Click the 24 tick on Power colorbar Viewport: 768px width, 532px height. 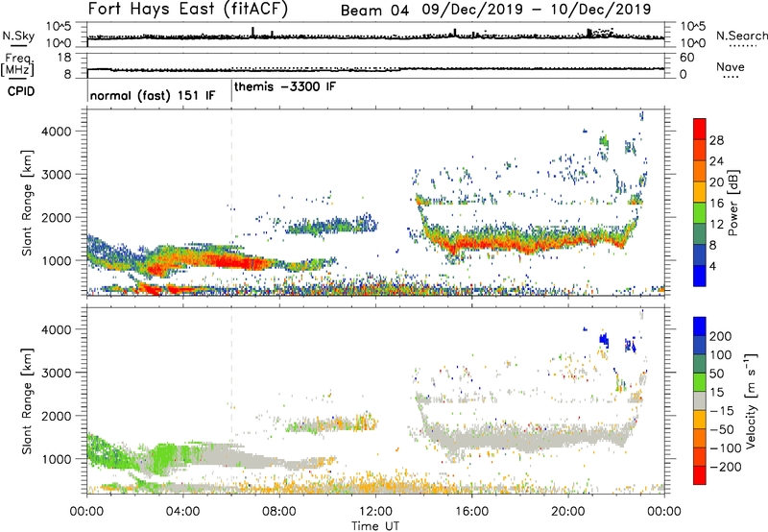pyautogui.click(x=716, y=161)
